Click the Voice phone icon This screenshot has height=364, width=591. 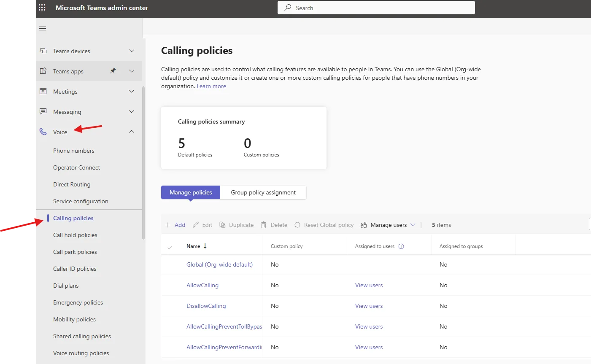pos(43,132)
